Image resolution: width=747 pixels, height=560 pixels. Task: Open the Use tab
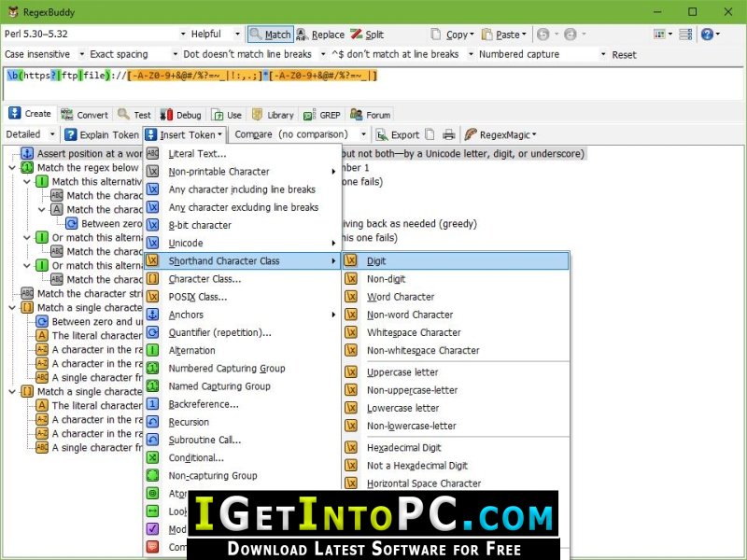pyautogui.click(x=227, y=115)
